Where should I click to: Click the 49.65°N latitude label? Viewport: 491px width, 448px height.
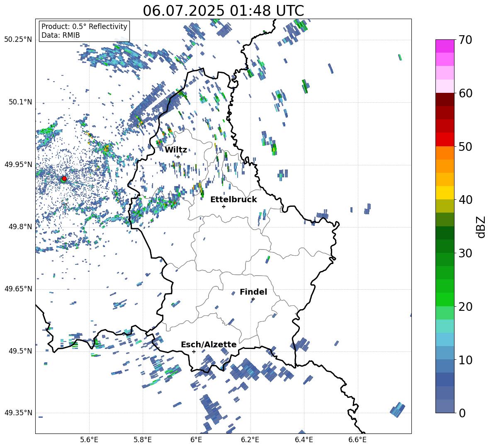click(x=18, y=289)
